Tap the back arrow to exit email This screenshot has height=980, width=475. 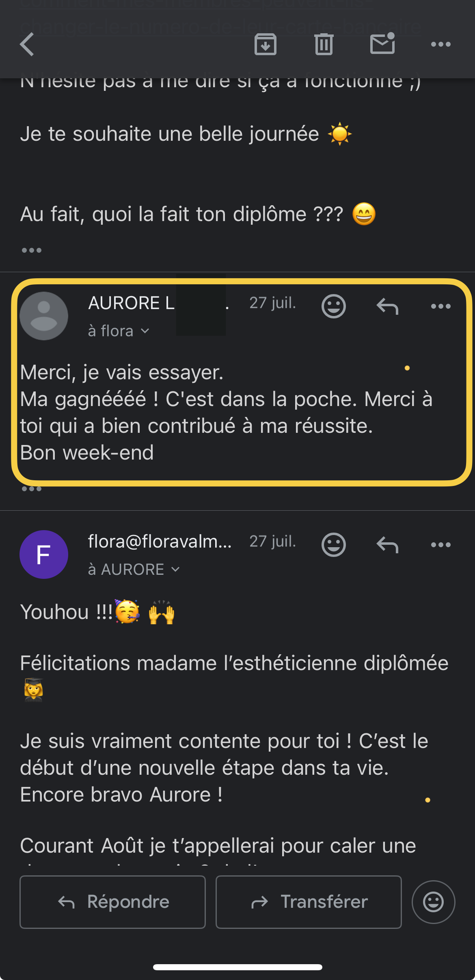click(x=27, y=44)
